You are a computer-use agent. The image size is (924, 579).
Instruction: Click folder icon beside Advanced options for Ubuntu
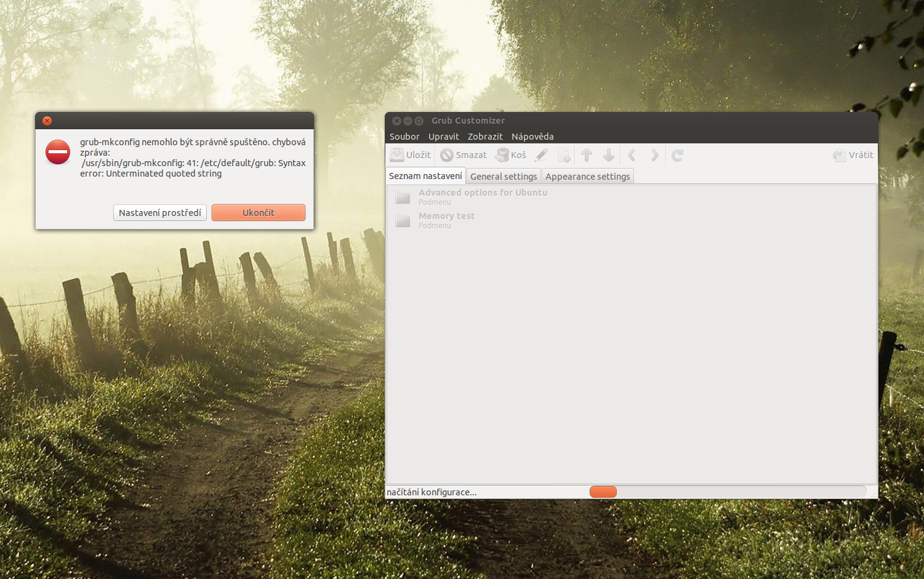(x=403, y=197)
